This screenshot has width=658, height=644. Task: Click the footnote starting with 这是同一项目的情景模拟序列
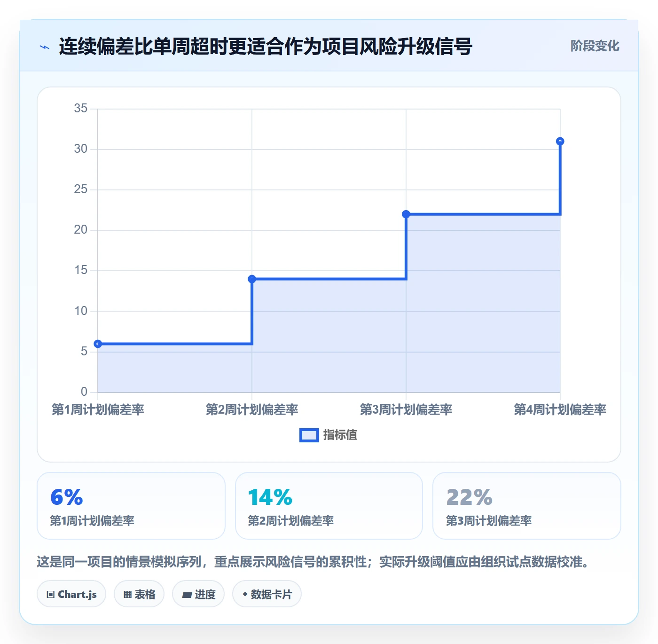pyautogui.click(x=314, y=562)
